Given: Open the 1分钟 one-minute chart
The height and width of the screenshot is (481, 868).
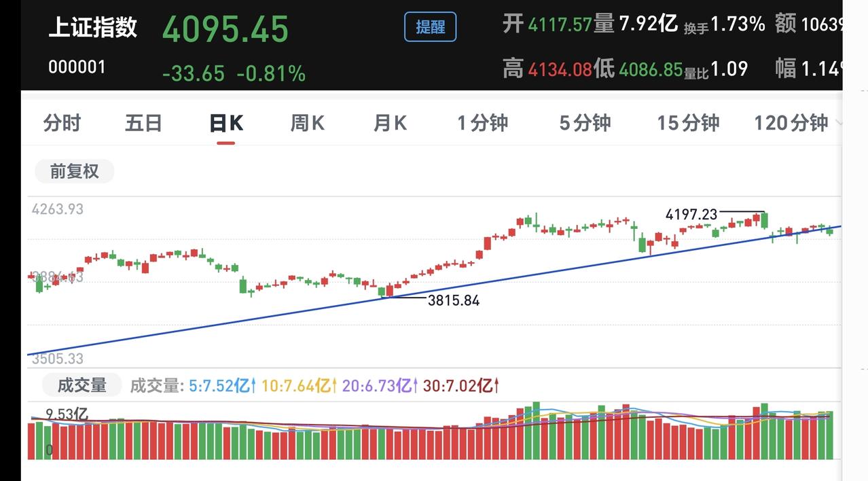Looking at the screenshot, I should [x=482, y=123].
